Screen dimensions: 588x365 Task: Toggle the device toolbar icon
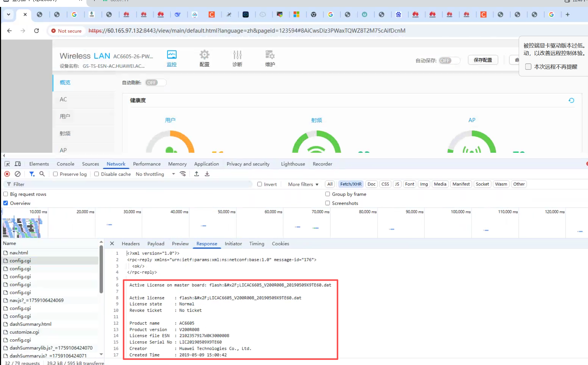(18, 164)
